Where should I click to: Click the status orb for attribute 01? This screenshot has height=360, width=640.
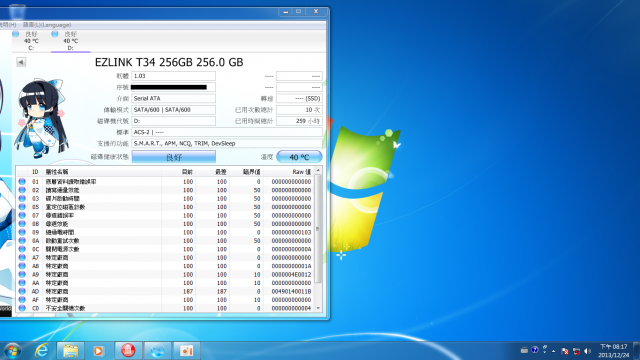pyautogui.click(x=22, y=182)
